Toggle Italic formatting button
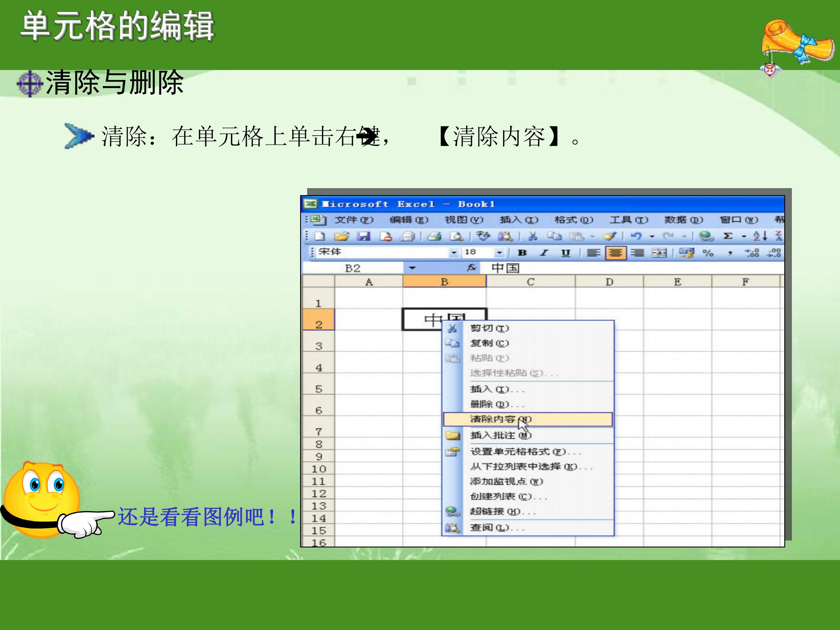Screen dimensions: 840x630 [544, 253]
